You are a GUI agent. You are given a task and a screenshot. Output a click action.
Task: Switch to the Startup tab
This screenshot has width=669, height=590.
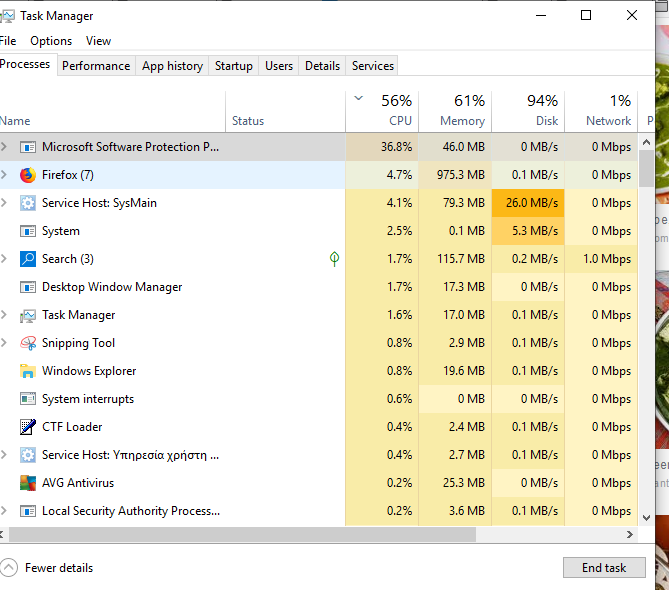[x=234, y=66]
